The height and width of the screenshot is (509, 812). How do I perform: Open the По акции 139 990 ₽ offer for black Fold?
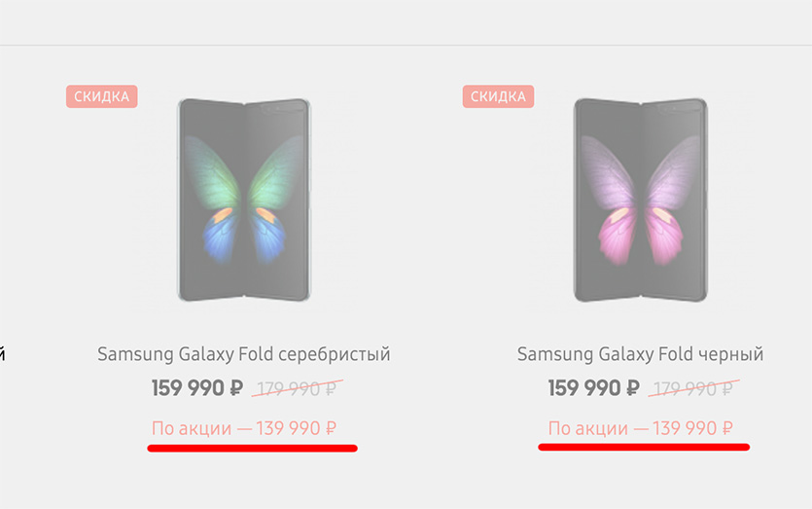pyautogui.click(x=640, y=428)
